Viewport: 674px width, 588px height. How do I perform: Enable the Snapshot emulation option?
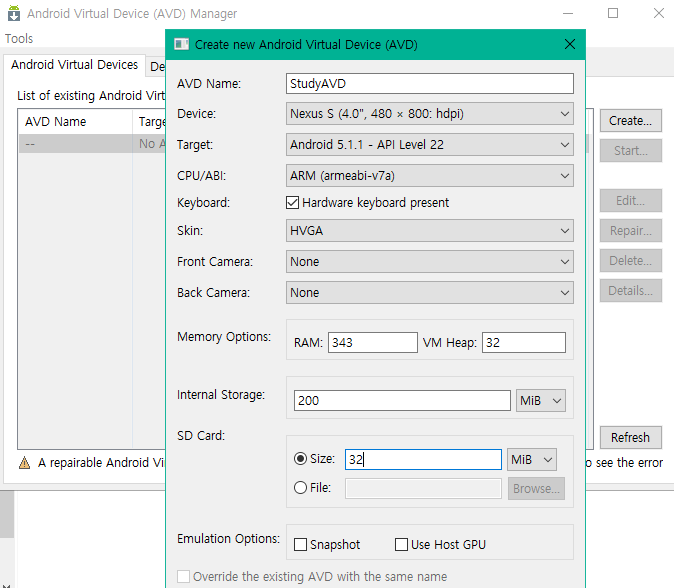[x=300, y=545]
